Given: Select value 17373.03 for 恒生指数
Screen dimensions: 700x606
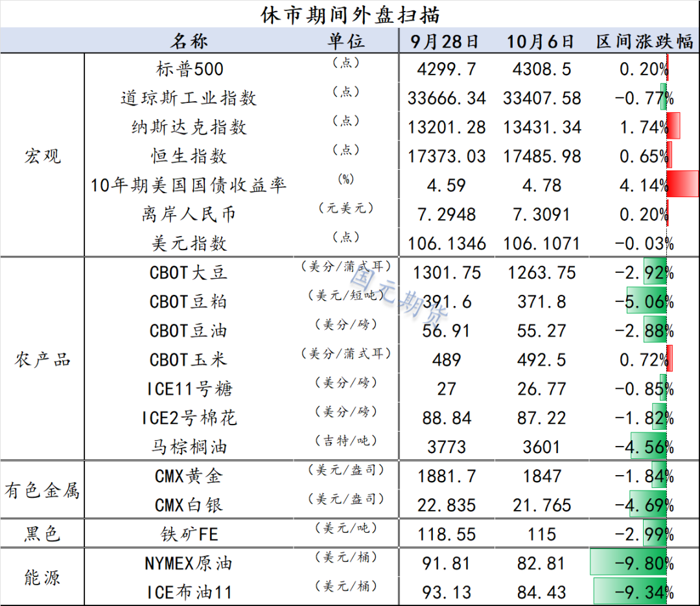Looking at the screenshot, I should point(447,156).
